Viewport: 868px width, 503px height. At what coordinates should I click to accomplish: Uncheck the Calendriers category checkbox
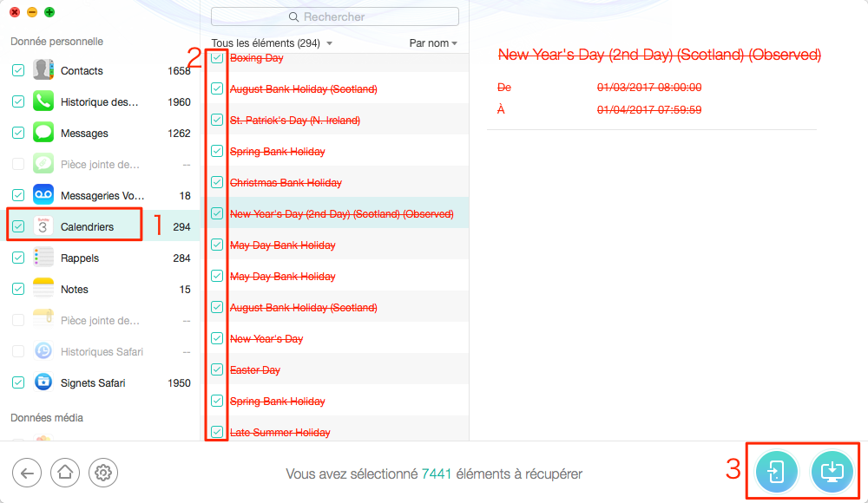click(x=18, y=226)
